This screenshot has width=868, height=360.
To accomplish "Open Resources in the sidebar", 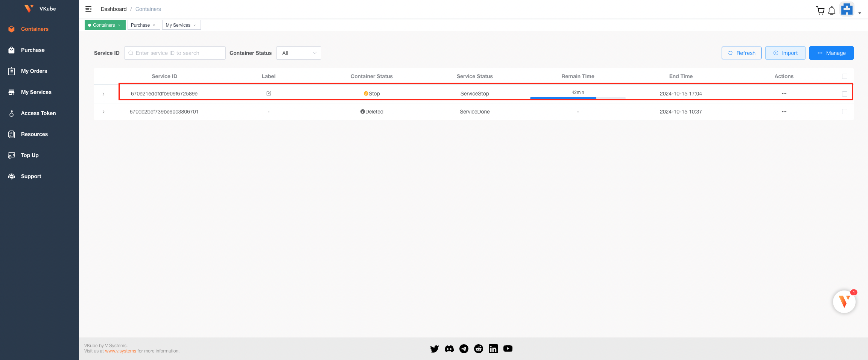I will pos(34,134).
